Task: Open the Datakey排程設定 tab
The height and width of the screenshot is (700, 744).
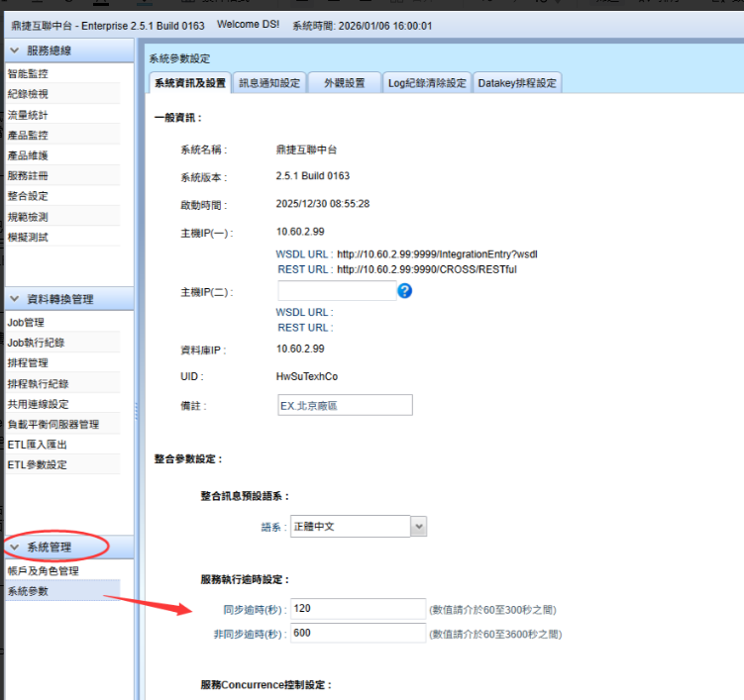Action: 516,83
